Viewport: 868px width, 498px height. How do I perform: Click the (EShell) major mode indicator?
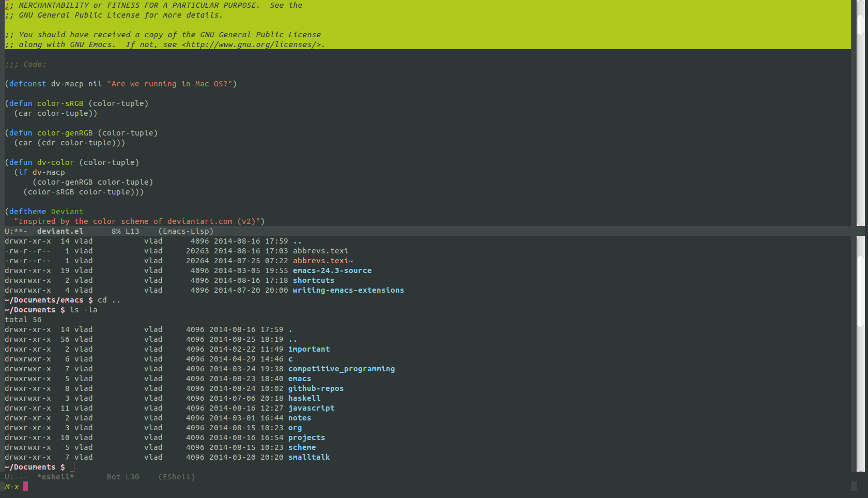tap(177, 477)
